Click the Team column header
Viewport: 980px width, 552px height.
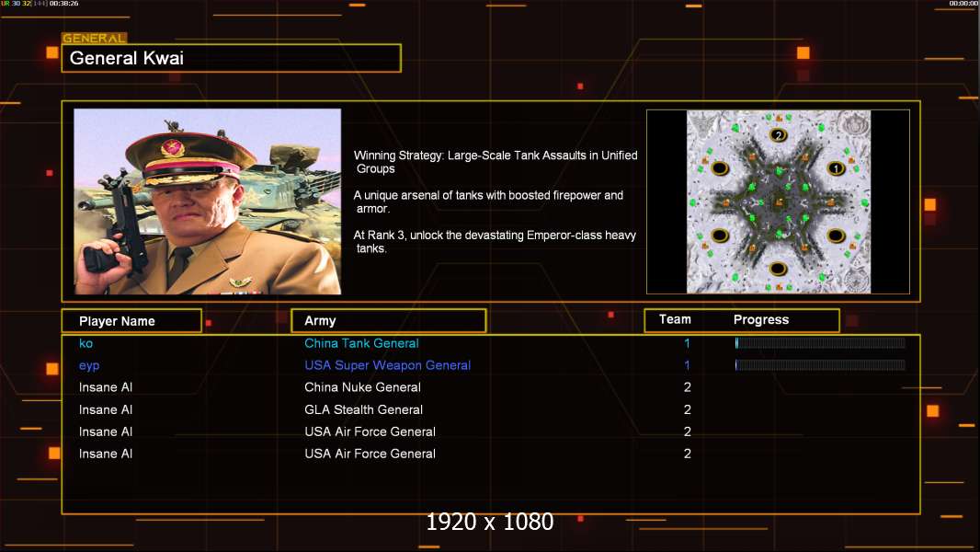pos(675,319)
